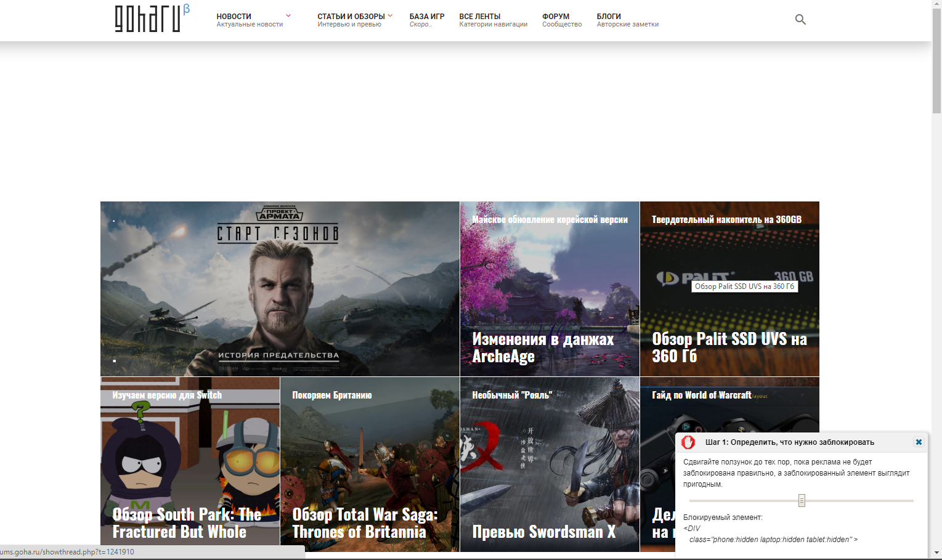
Task: Click the Твердотельный накопитель на 360GB caption
Action: [x=727, y=219]
